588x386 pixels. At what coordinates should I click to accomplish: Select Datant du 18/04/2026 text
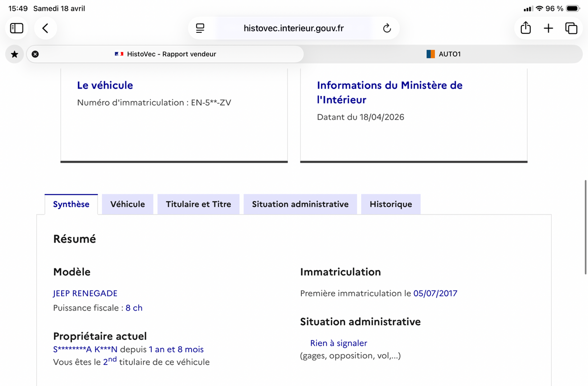tap(361, 117)
